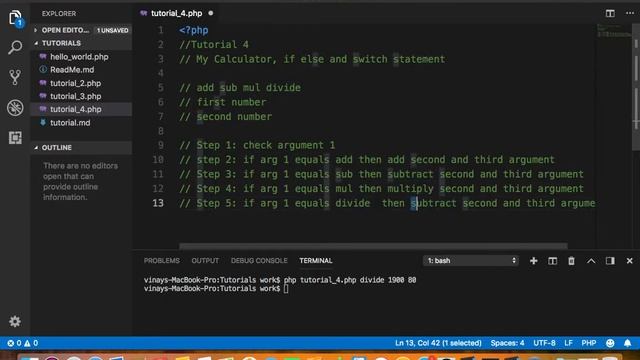Change language mode PHP

tap(589, 343)
